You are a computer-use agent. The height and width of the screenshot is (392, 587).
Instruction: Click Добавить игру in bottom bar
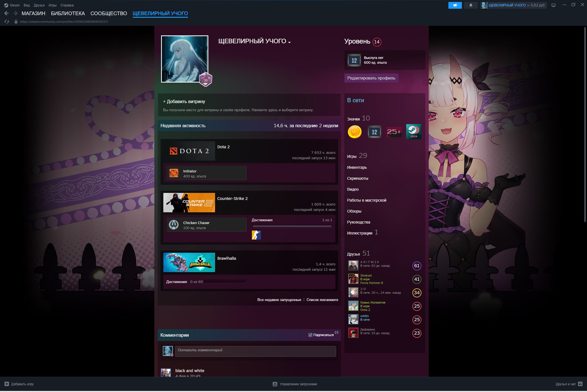click(x=19, y=384)
